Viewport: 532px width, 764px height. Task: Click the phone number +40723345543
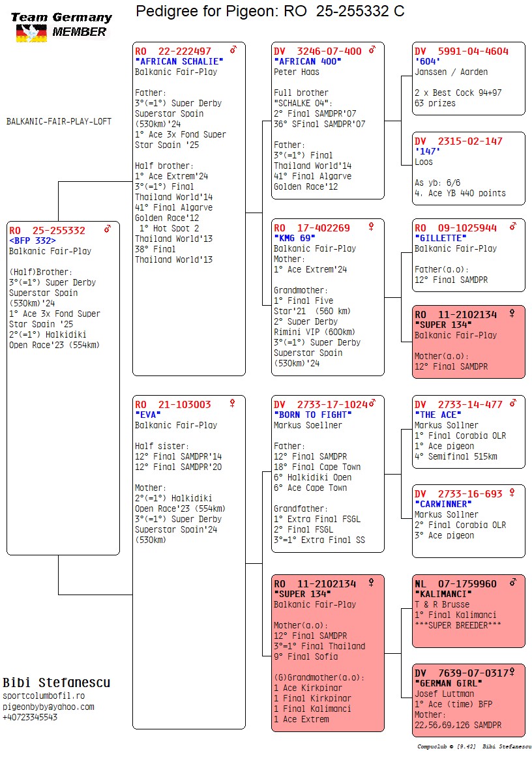click(x=29, y=717)
